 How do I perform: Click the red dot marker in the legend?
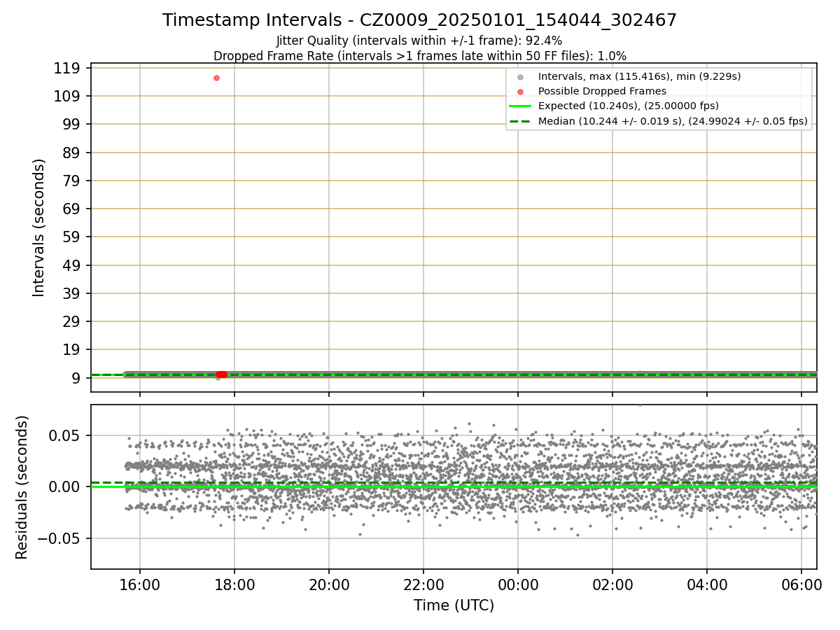click(519, 92)
